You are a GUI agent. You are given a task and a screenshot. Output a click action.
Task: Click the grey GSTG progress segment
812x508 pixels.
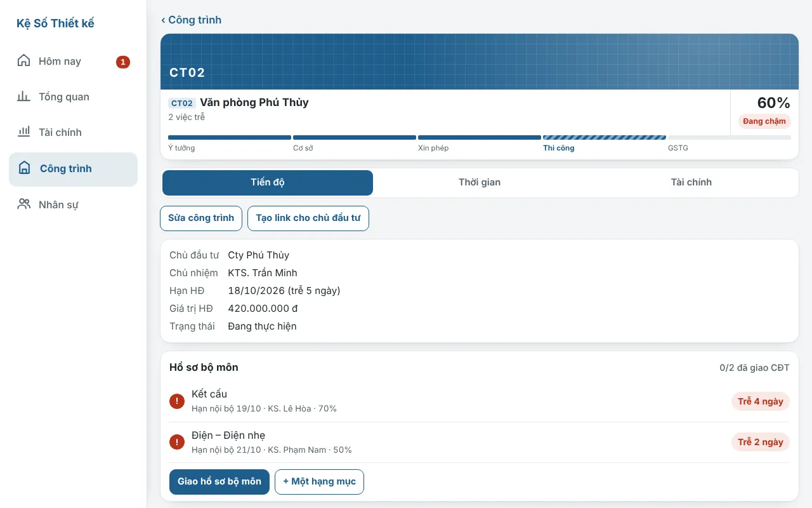[x=730, y=137]
